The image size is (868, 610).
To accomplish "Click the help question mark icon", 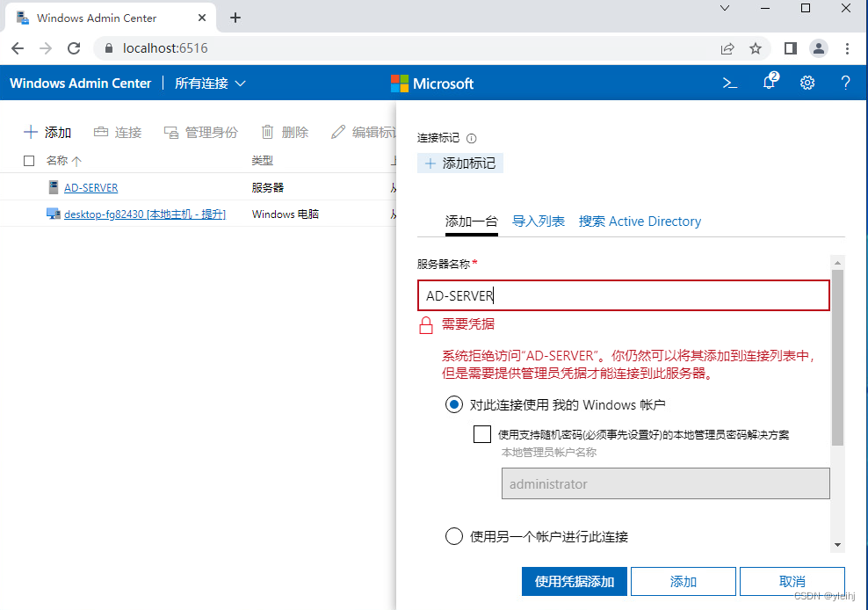I will coord(844,83).
